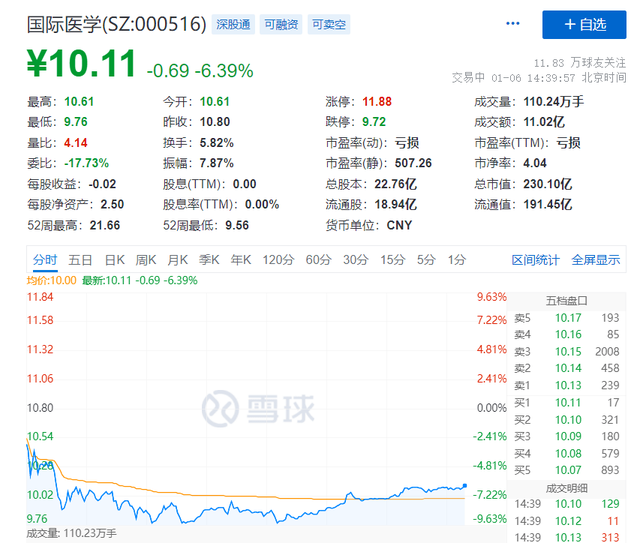Click the 市盈率(静) value 507.26
The height and width of the screenshot is (543, 640).
coord(413,163)
